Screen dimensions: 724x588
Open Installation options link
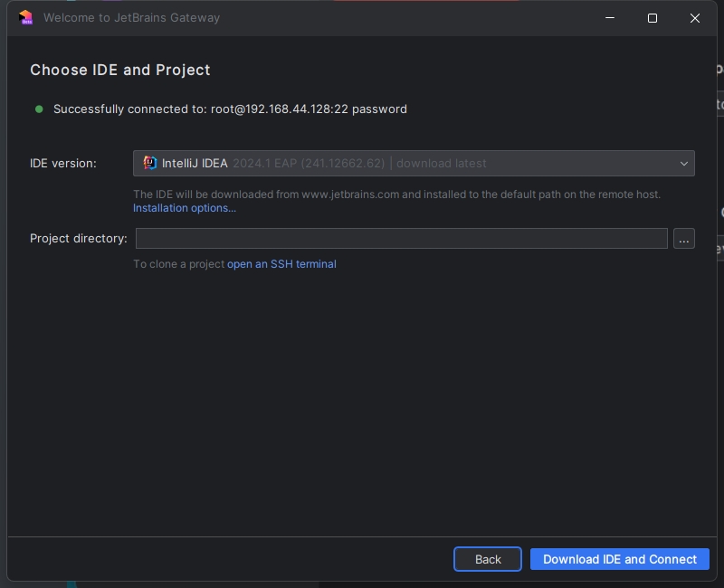tap(184, 207)
